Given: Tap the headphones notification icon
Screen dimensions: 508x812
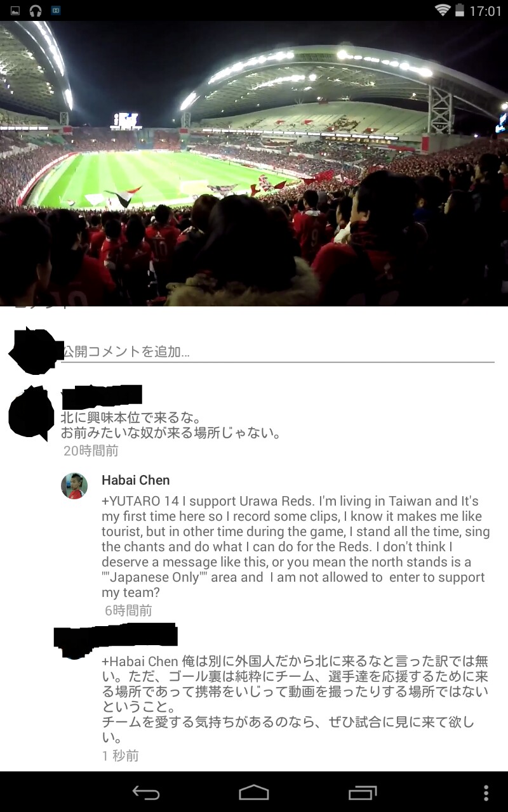Looking at the screenshot, I should [36, 11].
